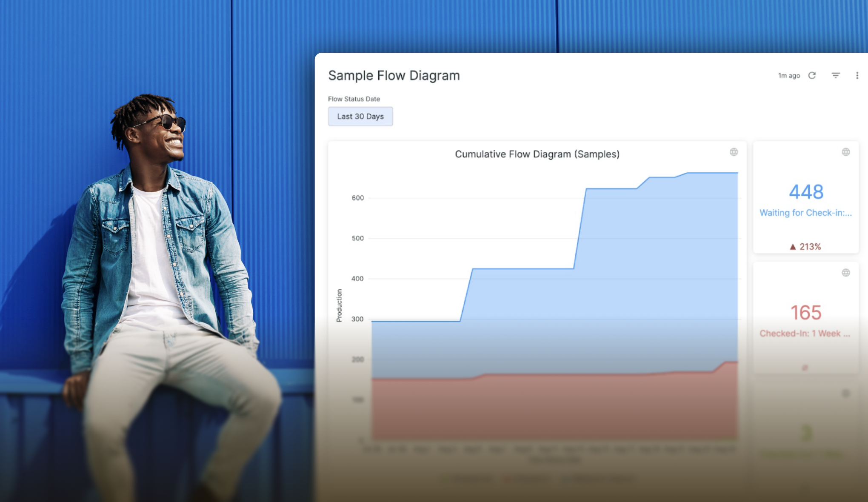Click the 1m ago timestamp text
Viewport: 868px width, 502px height.
point(789,76)
